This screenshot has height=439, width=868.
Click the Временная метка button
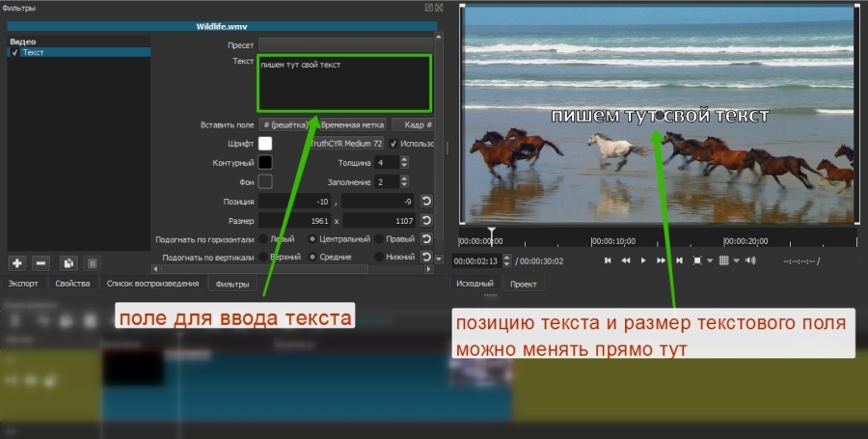pos(352,124)
